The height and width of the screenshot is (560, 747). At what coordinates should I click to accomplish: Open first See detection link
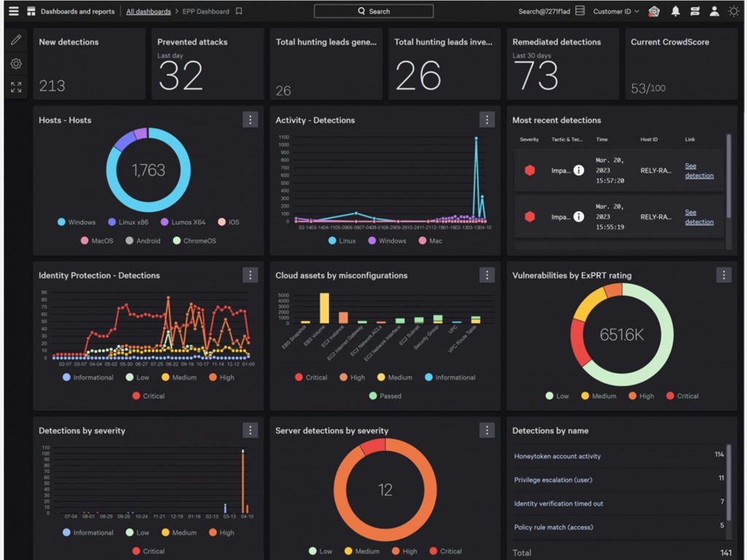coord(699,171)
